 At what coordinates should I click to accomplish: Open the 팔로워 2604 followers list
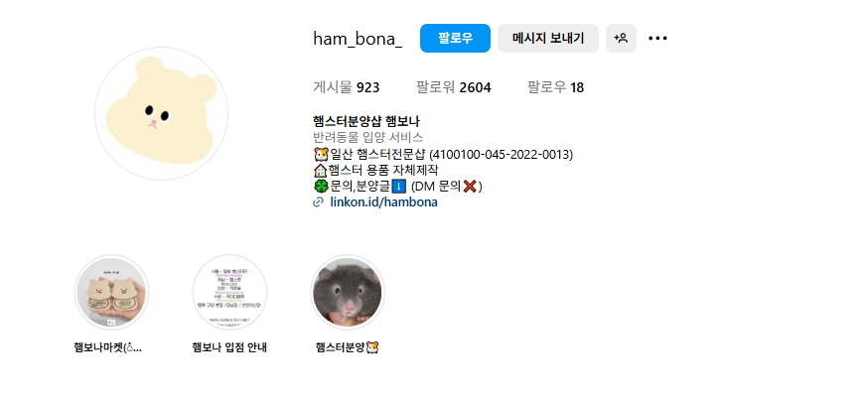(454, 87)
